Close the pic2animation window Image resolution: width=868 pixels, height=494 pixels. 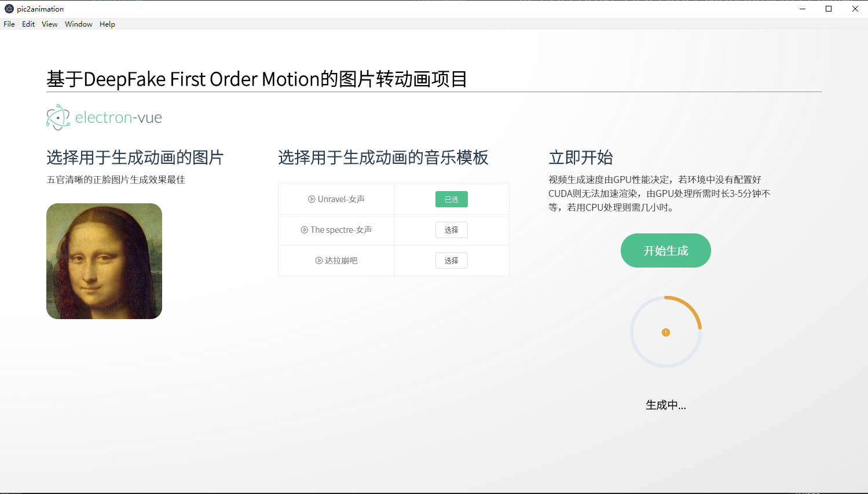pos(855,9)
